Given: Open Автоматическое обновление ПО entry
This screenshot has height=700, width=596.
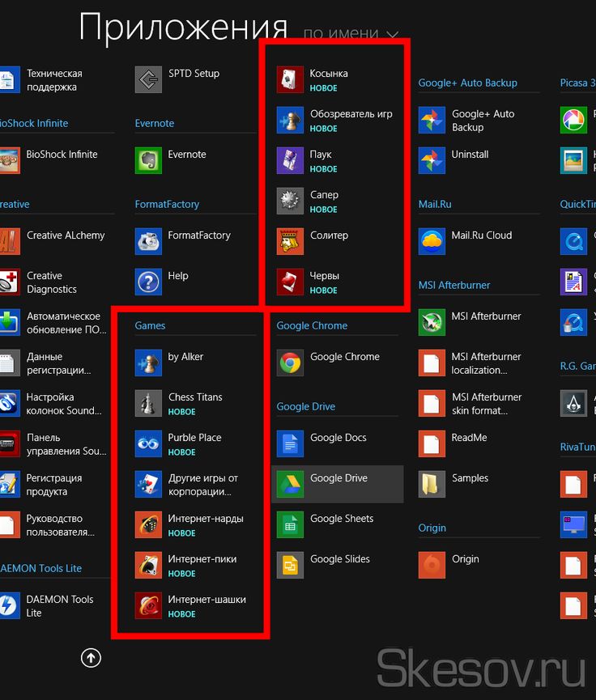Looking at the screenshot, I should (53, 322).
